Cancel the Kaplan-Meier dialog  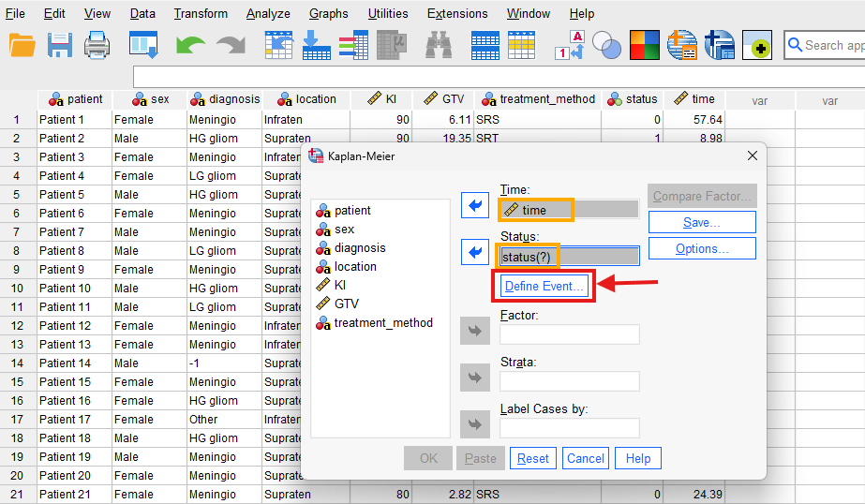pyautogui.click(x=586, y=458)
